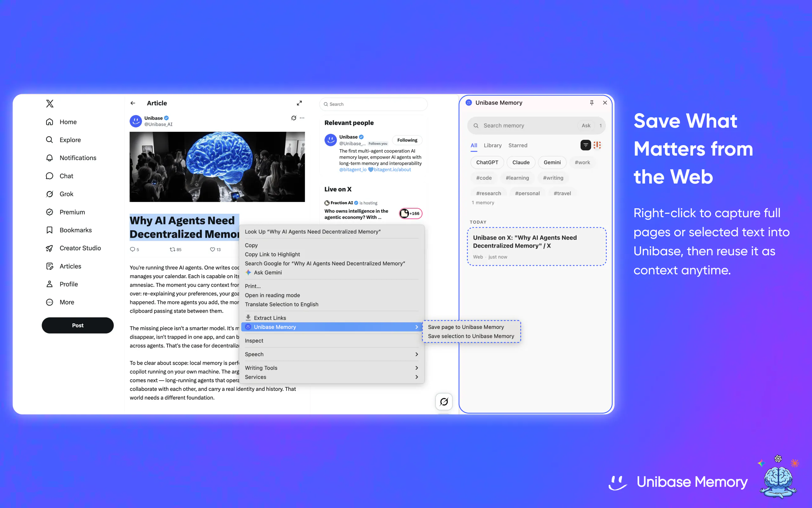Expand the Services submenu

331,377
